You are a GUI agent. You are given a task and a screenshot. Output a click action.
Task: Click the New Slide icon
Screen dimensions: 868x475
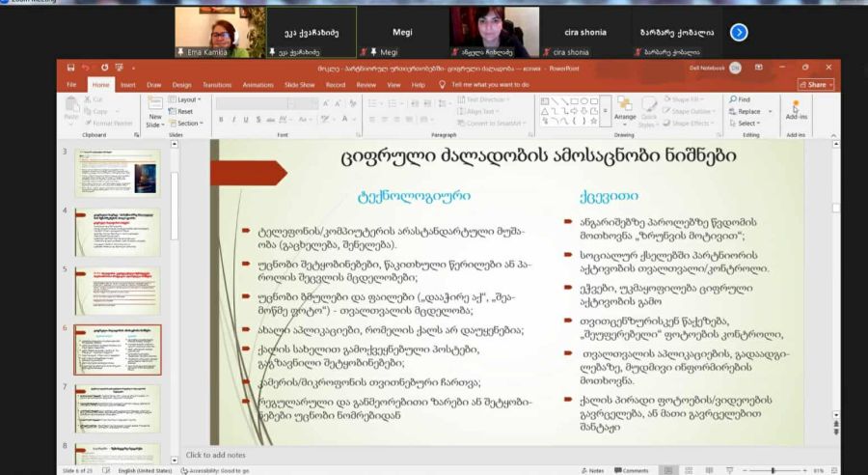point(153,105)
